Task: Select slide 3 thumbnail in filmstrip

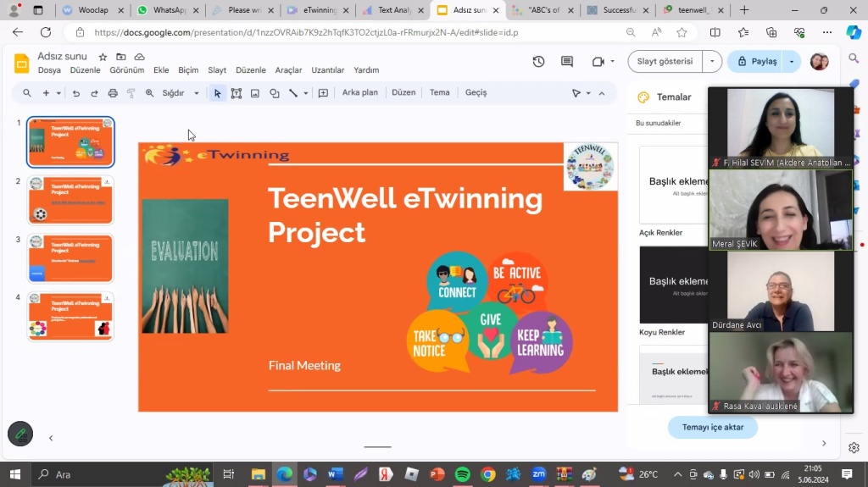Action: 70,258
